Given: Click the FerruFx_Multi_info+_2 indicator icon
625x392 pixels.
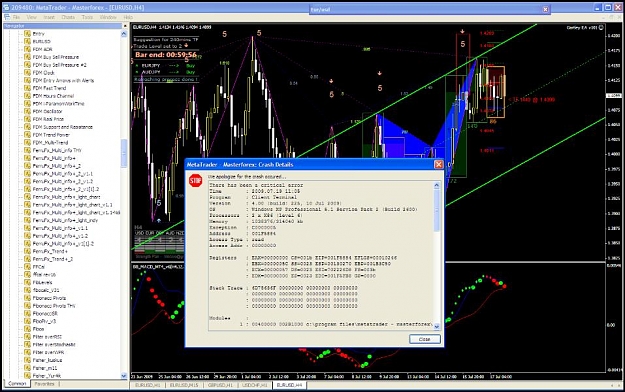Looking at the screenshot, I should tap(27, 166).
